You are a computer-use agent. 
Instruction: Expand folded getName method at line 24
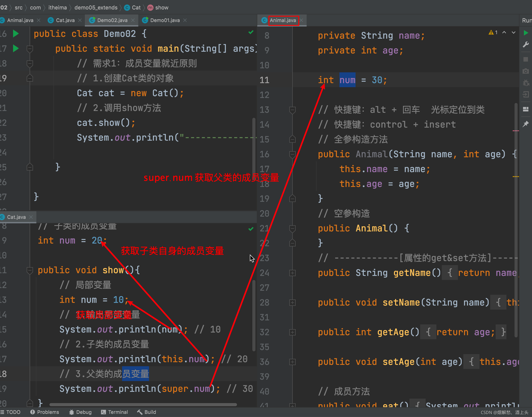(x=292, y=273)
